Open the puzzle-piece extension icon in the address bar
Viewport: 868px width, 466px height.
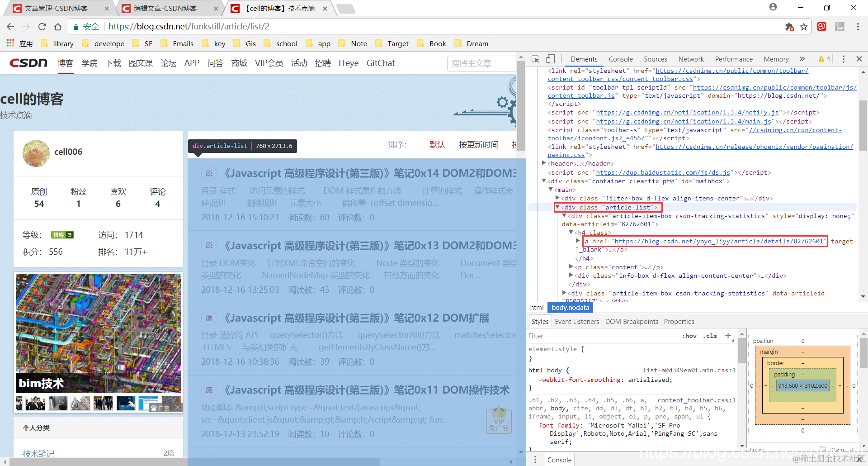point(789,27)
